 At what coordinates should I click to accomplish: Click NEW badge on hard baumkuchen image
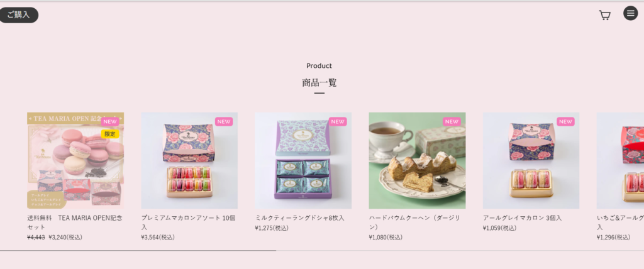452,121
